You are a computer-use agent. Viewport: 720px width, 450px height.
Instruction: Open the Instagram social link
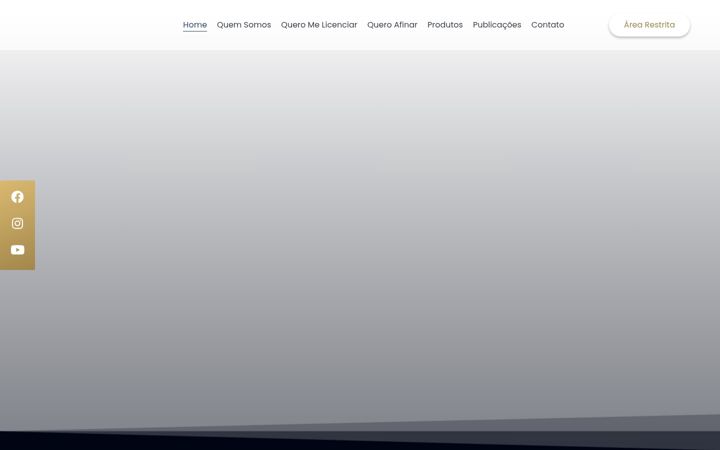17,224
